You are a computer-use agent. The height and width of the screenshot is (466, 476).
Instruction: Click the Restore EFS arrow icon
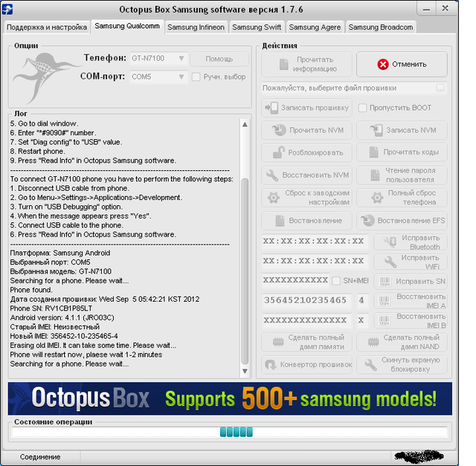click(x=367, y=221)
